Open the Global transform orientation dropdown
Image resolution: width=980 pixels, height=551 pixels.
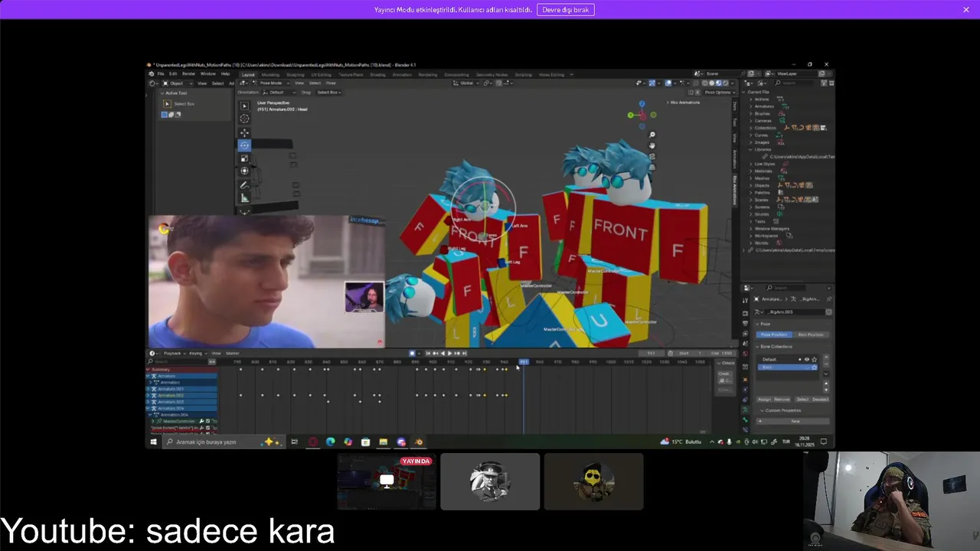tap(465, 83)
